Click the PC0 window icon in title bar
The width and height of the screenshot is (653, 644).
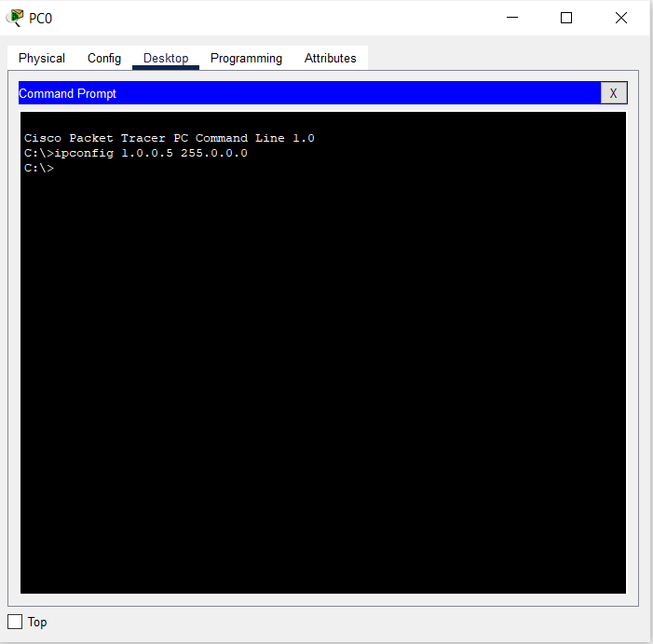coord(14,18)
